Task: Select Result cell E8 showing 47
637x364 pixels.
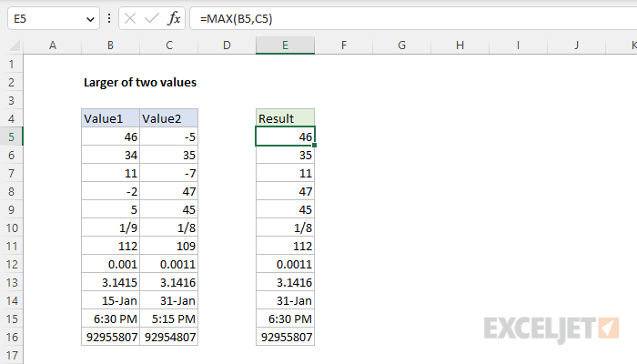Action: click(285, 191)
